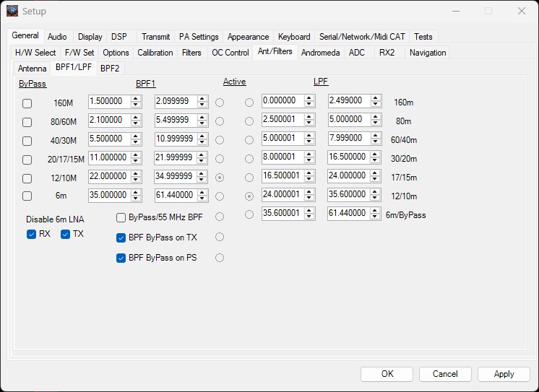Image resolution: width=539 pixels, height=392 pixels.
Task: Uncheck the BPF ByPass on PS option
Action: tap(121, 258)
